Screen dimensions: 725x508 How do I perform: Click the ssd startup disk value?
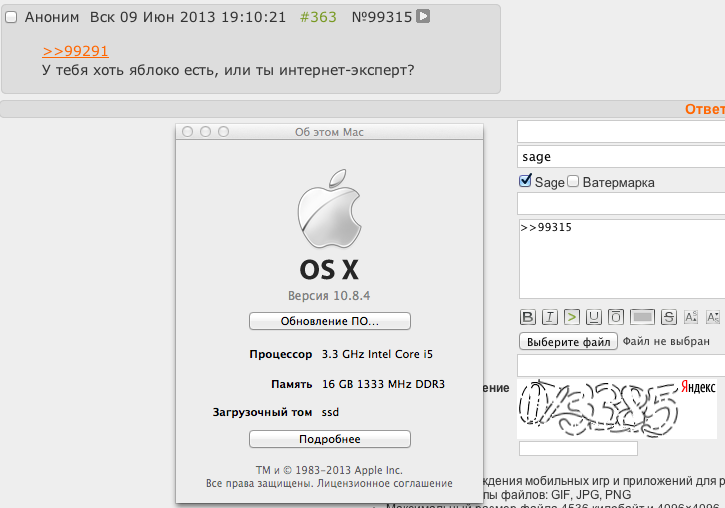pos(330,412)
